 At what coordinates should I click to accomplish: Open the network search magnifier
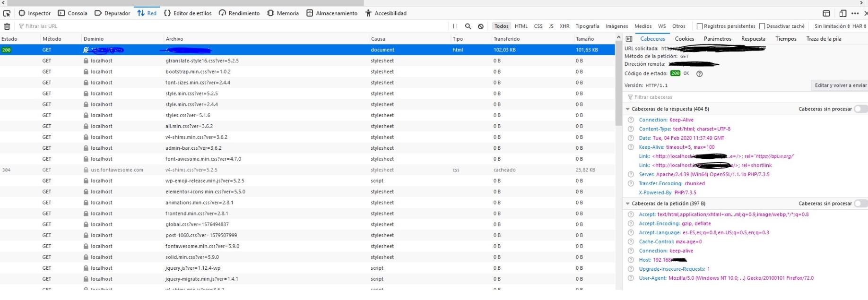coord(468,26)
